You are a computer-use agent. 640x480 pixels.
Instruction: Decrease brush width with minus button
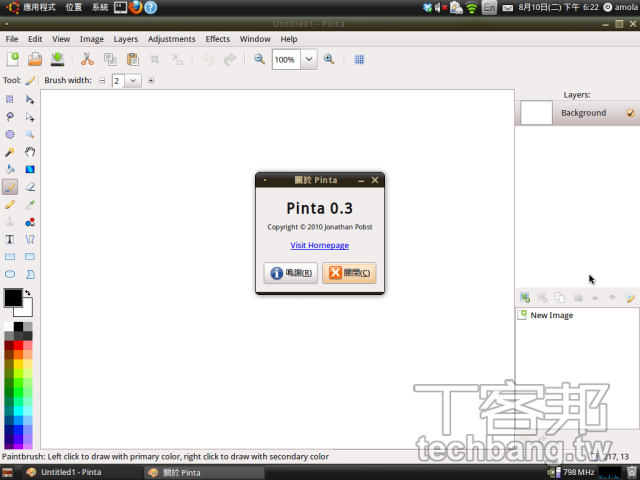click(x=102, y=80)
